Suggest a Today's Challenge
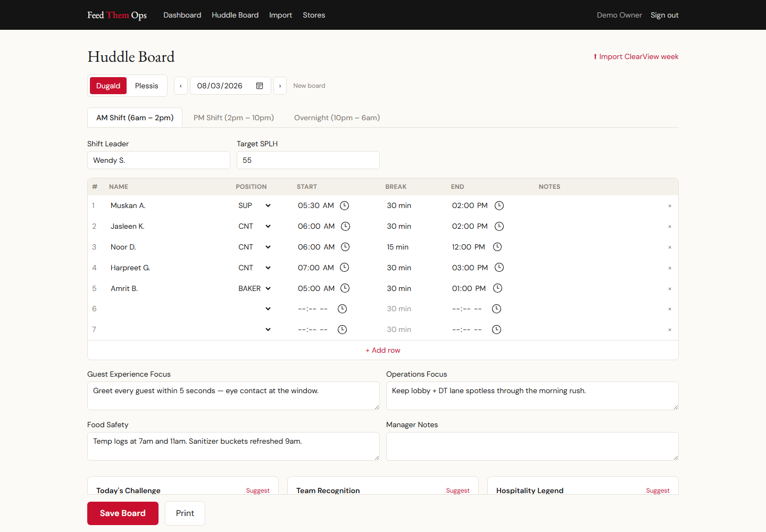766x532 pixels. [x=258, y=491]
